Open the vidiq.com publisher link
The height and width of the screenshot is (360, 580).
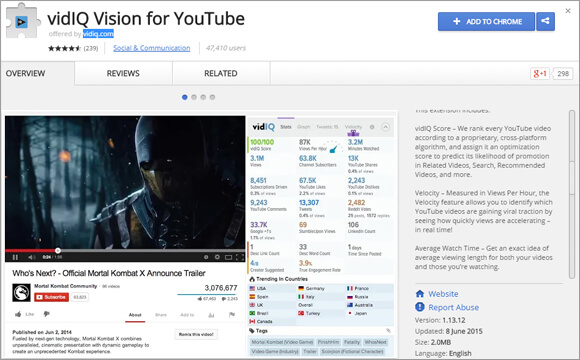[x=98, y=34]
